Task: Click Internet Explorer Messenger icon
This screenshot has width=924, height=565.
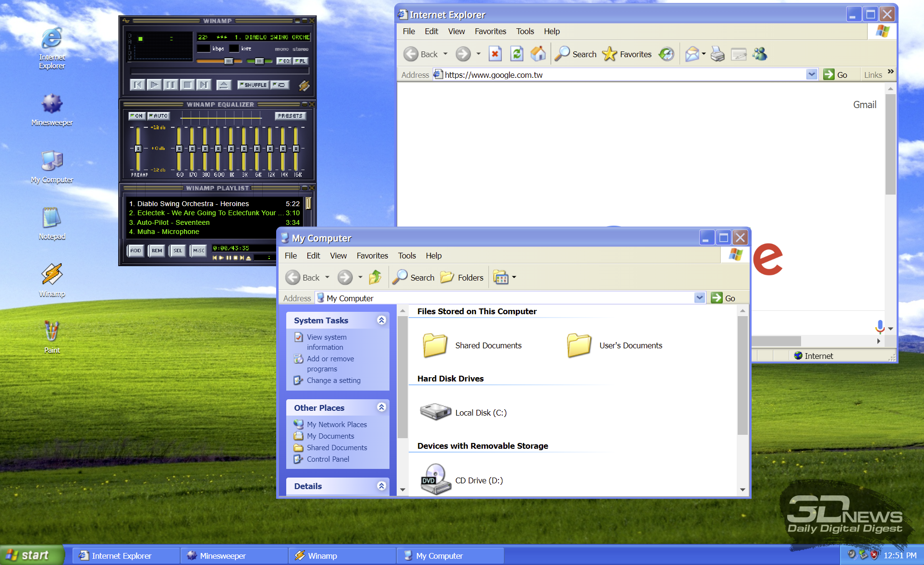Action: (760, 54)
